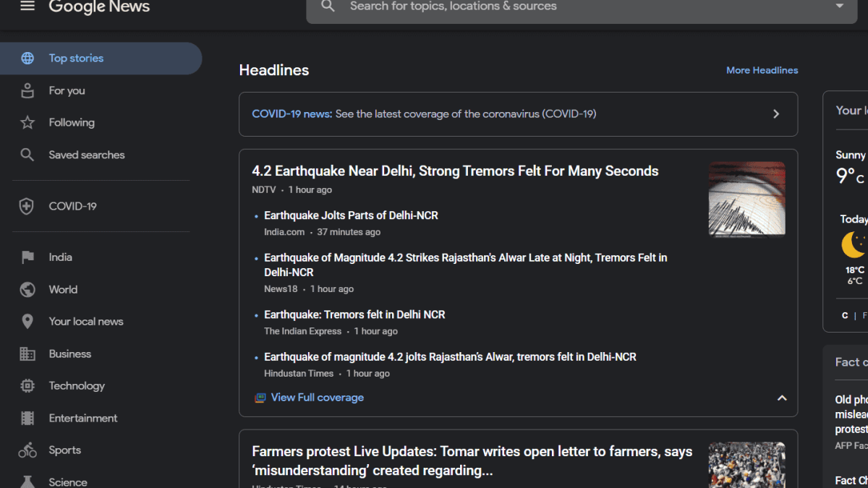
Task: Select COVID-19 in sidebar
Action: (72, 207)
